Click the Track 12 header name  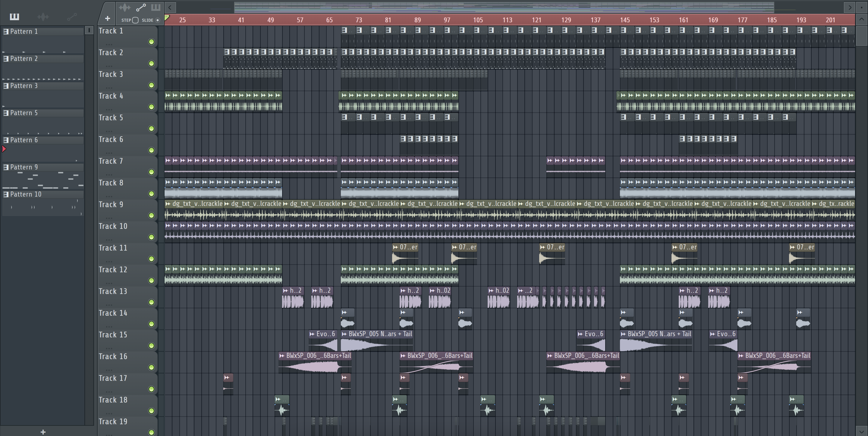pyautogui.click(x=113, y=270)
